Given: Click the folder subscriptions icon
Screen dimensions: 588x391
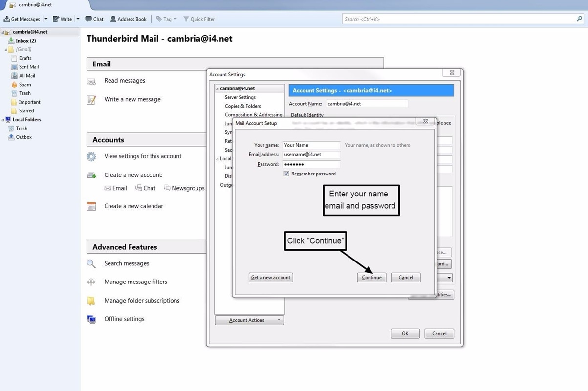Looking at the screenshot, I should (x=91, y=301).
